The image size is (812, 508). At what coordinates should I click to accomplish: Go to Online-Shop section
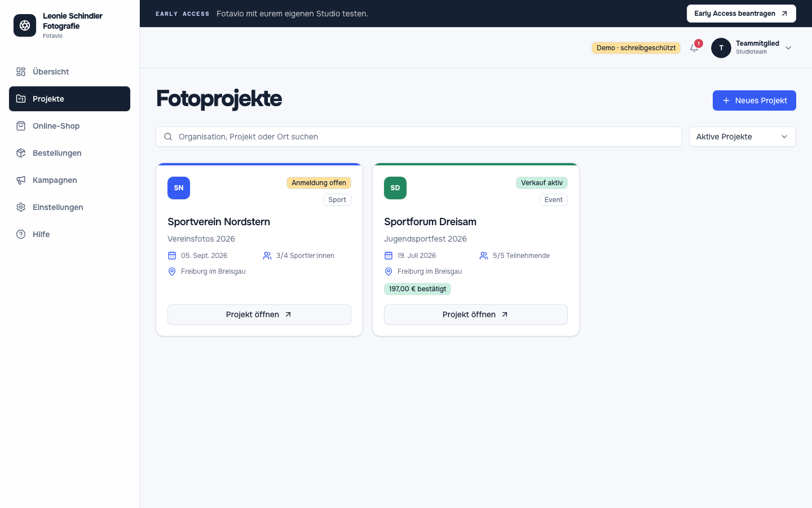coord(69,126)
